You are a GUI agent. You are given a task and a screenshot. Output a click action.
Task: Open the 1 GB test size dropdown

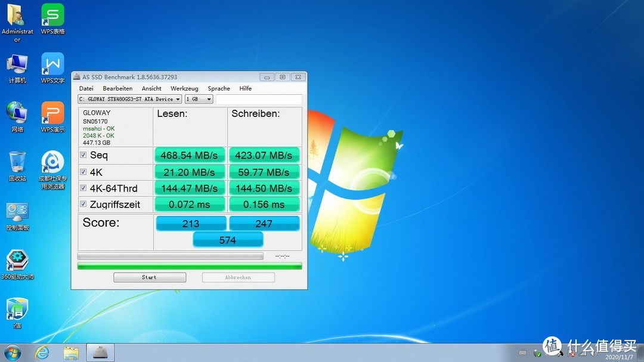[199, 99]
